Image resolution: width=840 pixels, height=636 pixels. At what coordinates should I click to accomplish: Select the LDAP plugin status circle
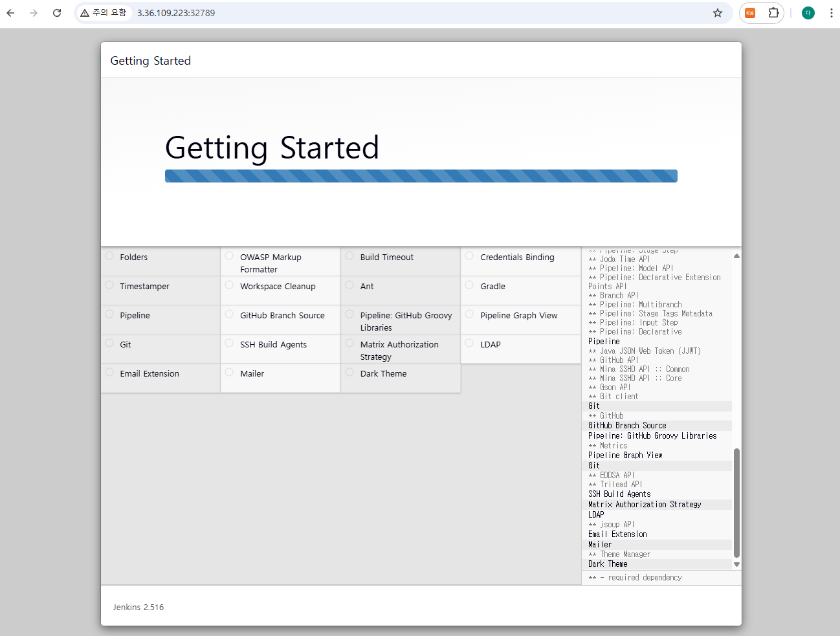point(469,343)
